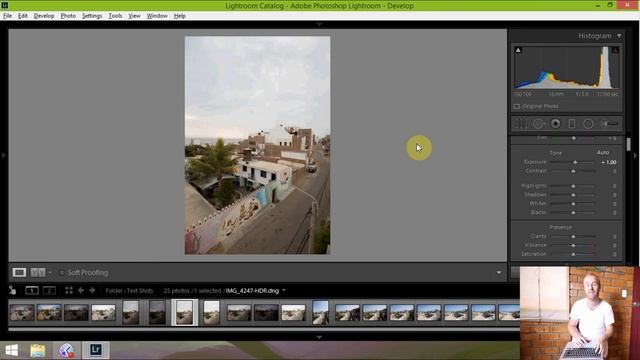Open the File menu

point(7,16)
